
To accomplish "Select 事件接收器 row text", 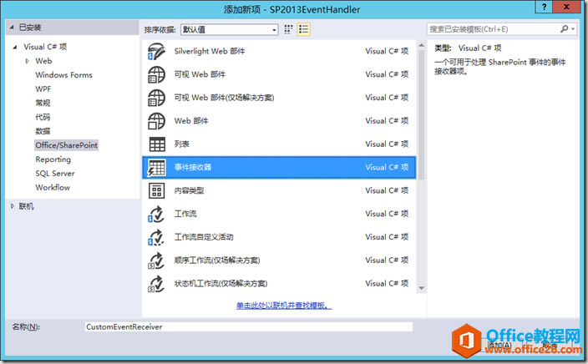I will 193,168.
